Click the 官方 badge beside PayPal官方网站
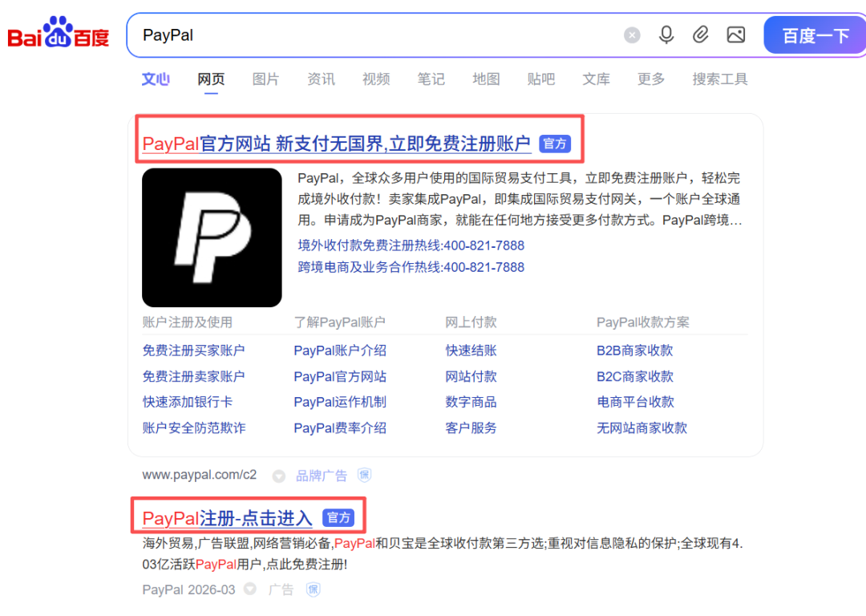Viewport: 866px width, 616px height. point(555,144)
